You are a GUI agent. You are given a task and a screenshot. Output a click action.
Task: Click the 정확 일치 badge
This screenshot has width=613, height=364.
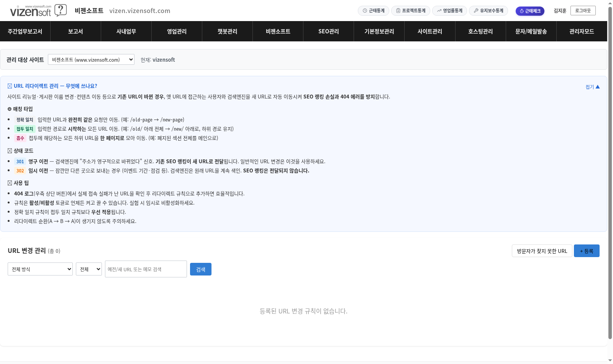(25, 120)
